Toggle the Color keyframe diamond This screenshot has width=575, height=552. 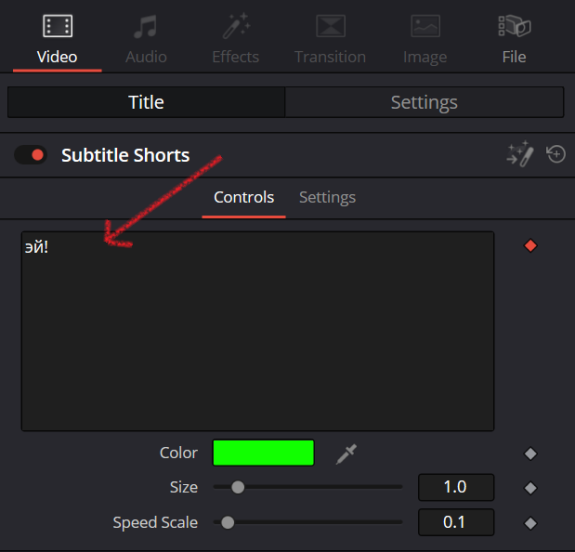pyautogui.click(x=530, y=454)
